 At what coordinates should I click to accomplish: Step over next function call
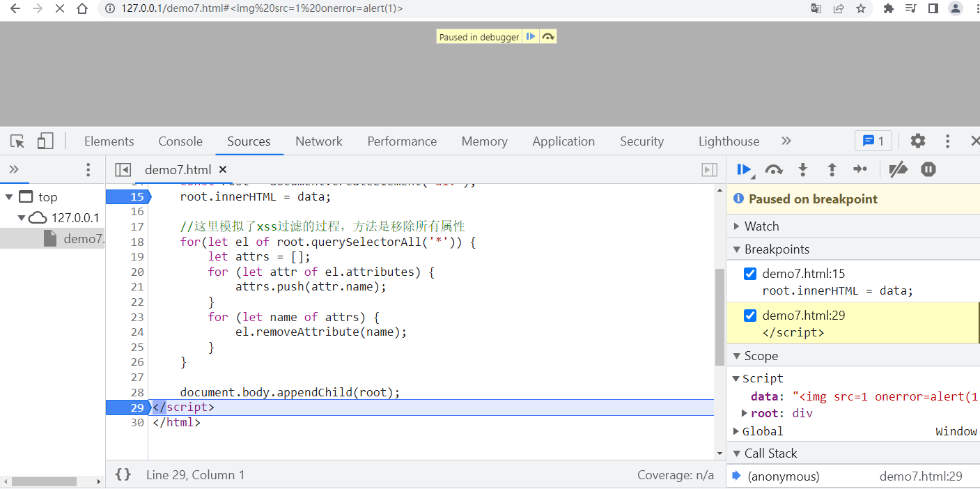[x=774, y=169]
